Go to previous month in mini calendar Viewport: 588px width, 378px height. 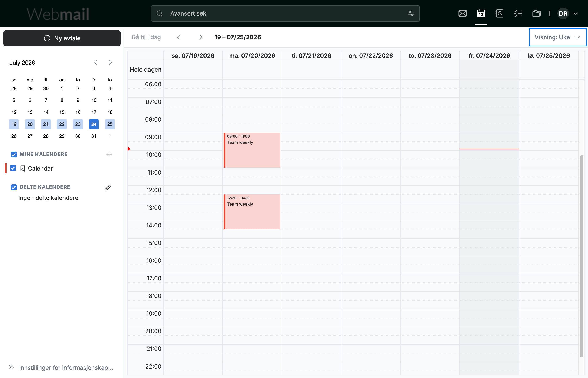tap(96, 63)
